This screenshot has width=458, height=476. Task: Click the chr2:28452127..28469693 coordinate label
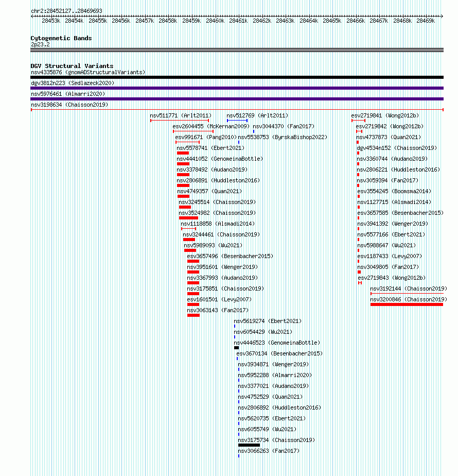[x=66, y=11]
